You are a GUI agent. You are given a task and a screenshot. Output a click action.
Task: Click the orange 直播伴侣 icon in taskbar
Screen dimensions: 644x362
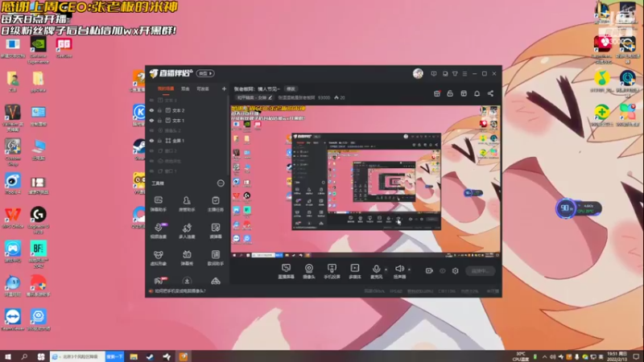[184, 356]
